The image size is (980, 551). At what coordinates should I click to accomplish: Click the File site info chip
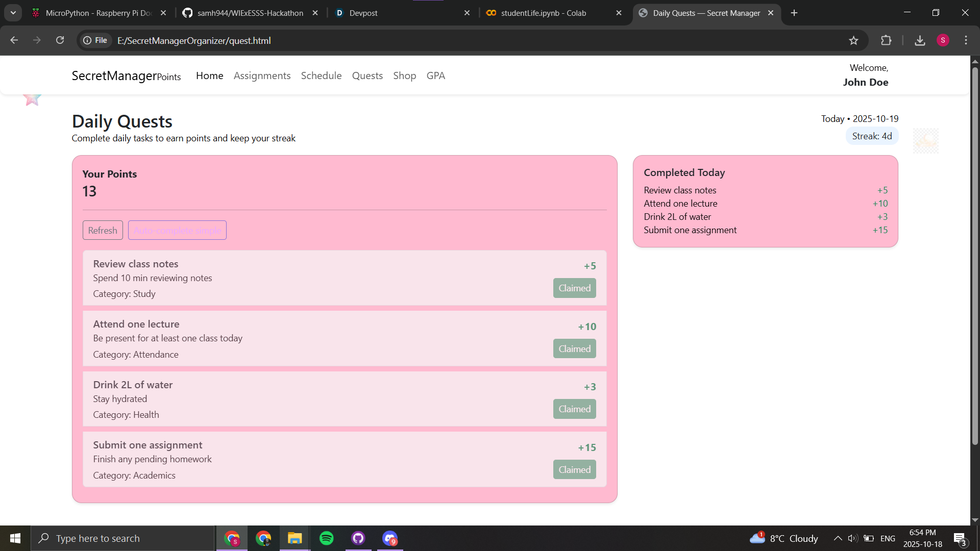pos(95,40)
